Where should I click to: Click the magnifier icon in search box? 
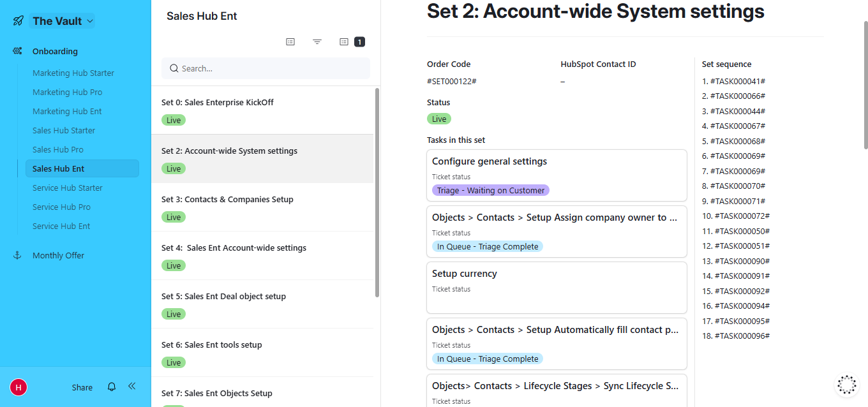tap(174, 68)
